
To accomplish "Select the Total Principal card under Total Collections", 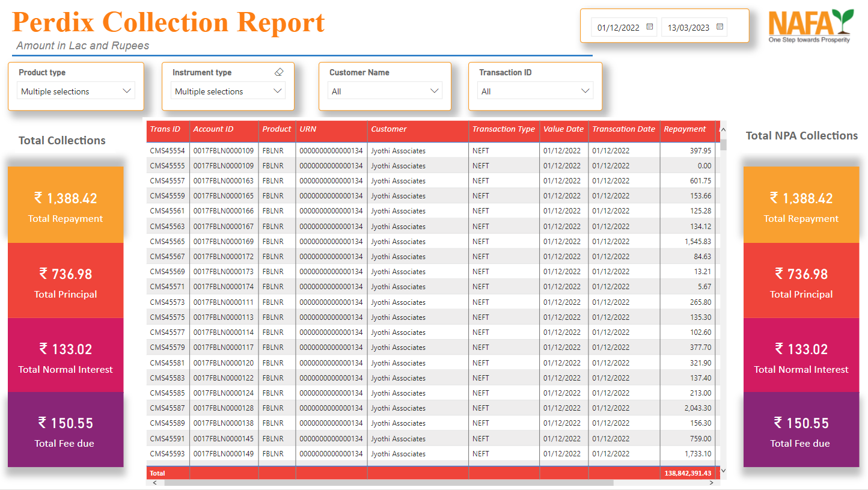I will click(66, 281).
